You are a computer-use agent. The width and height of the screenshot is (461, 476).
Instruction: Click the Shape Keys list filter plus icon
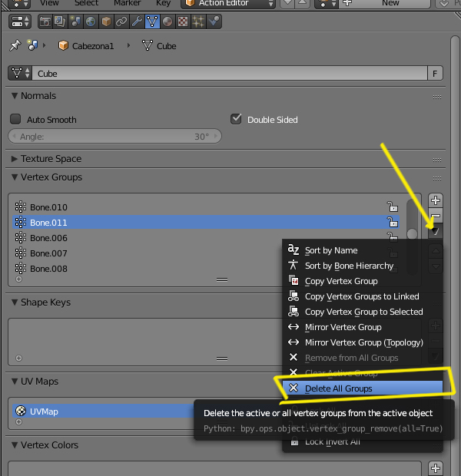coord(19,359)
